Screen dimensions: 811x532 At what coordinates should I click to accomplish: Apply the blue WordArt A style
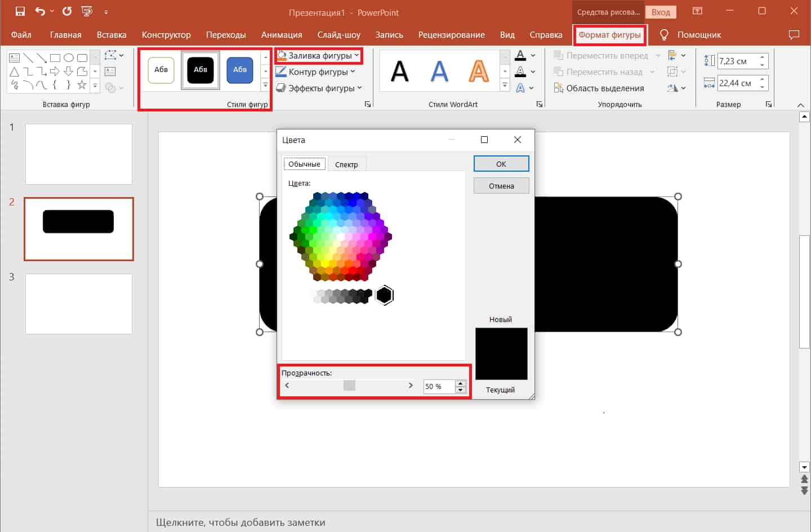coord(439,71)
